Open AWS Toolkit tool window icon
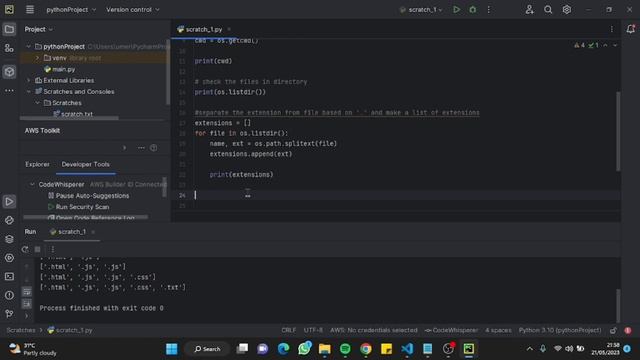Viewport: 640px width, 360px height. (9, 72)
